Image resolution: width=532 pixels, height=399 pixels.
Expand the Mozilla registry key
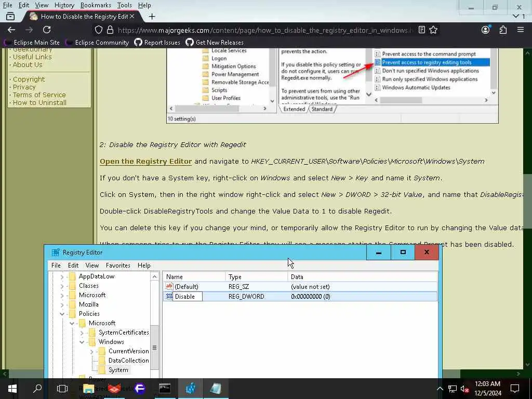point(62,304)
